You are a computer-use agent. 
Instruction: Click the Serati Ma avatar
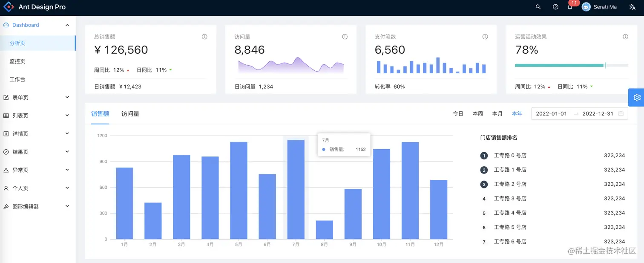[x=586, y=7]
